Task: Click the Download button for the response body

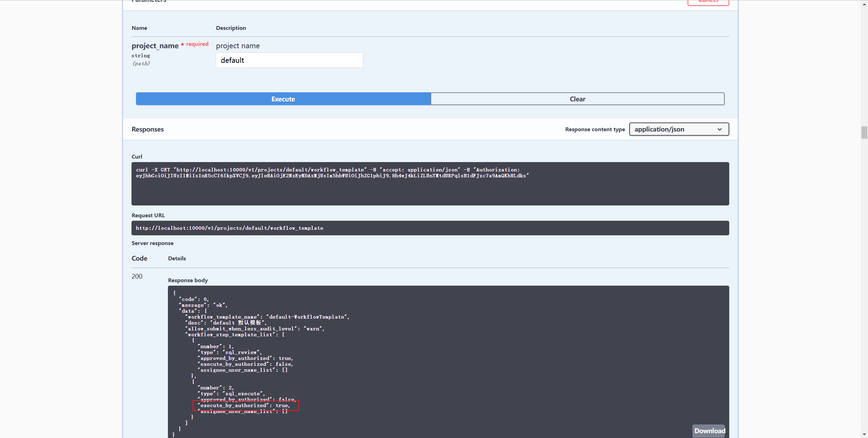Action: click(x=709, y=431)
